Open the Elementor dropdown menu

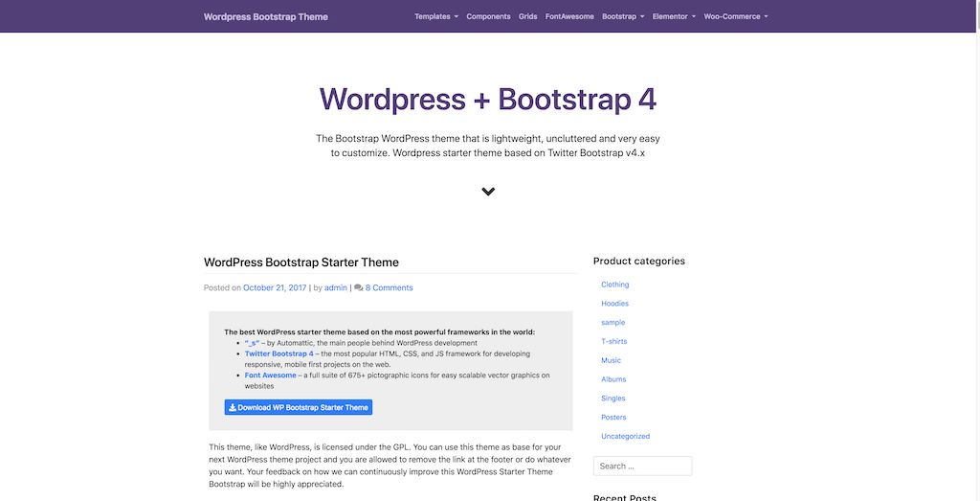tap(674, 17)
